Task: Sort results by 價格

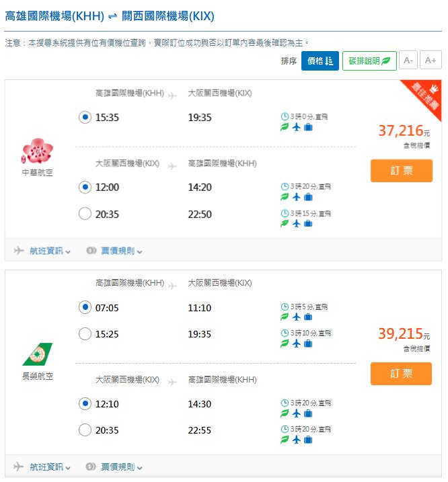Action: point(320,61)
